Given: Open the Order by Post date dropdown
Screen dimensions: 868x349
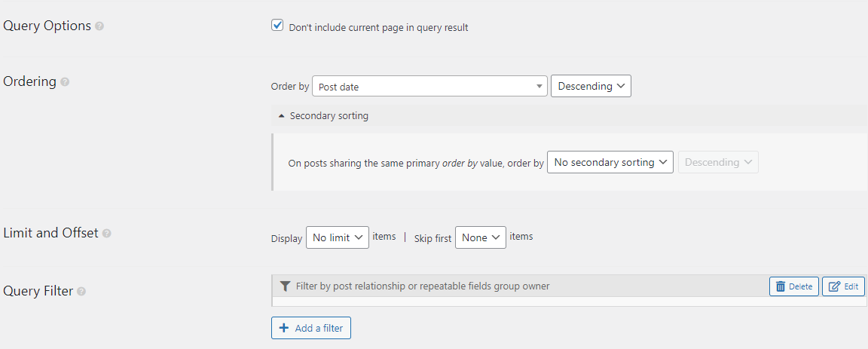Looking at the screenshot, I should pyautogui.click(x=430, y=87).
